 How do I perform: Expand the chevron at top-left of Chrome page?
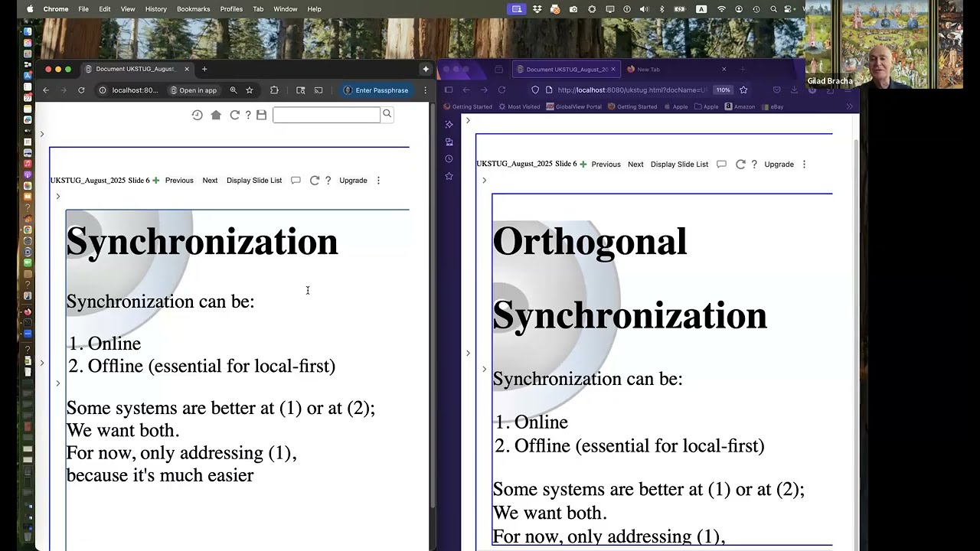coord(42,134)
